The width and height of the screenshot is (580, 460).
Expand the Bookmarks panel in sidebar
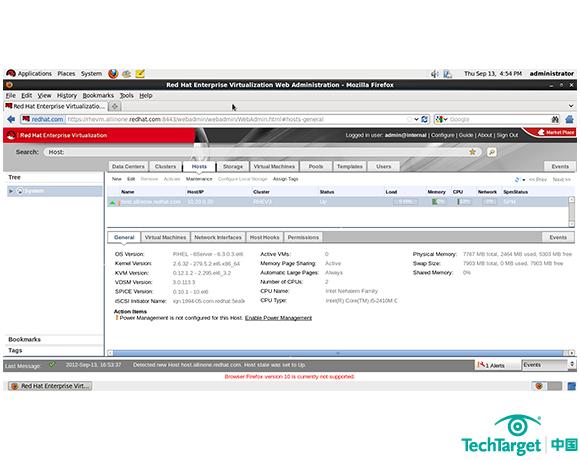(54, 339)
